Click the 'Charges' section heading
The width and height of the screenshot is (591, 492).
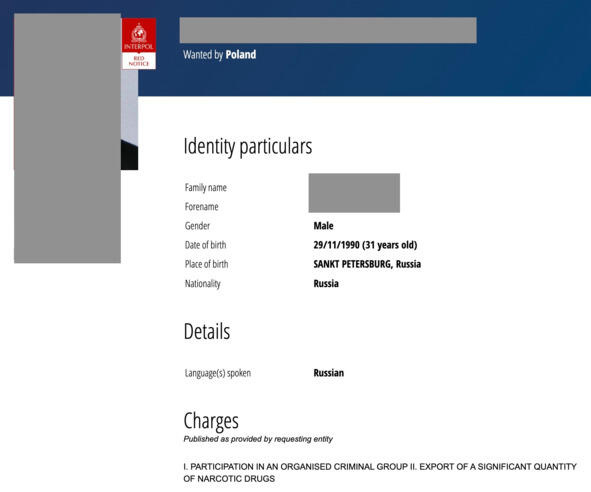211,421
